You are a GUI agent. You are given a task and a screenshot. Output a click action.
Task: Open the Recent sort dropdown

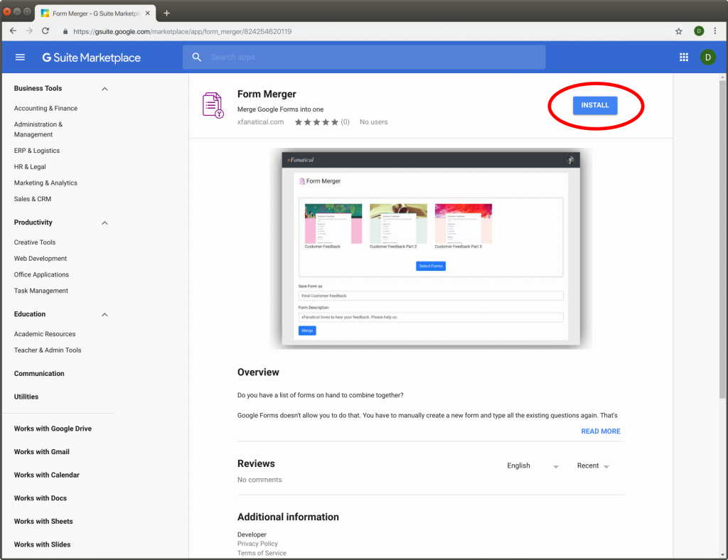[593, 465]
